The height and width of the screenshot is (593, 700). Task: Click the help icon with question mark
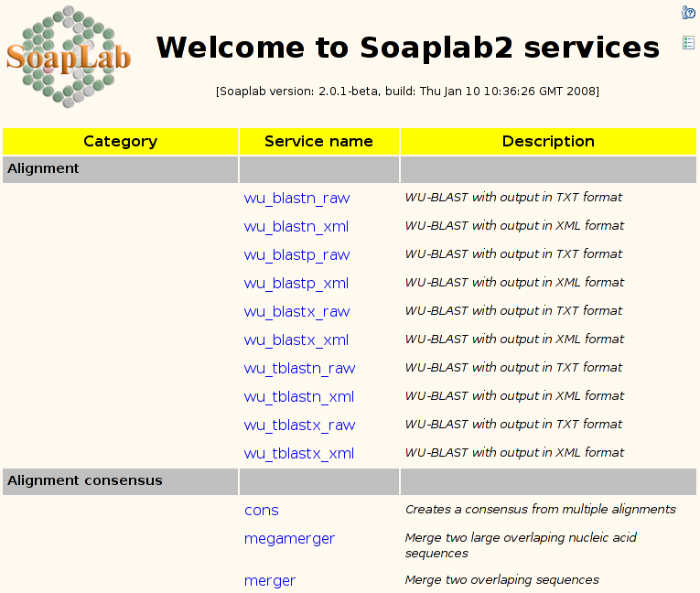688,13
